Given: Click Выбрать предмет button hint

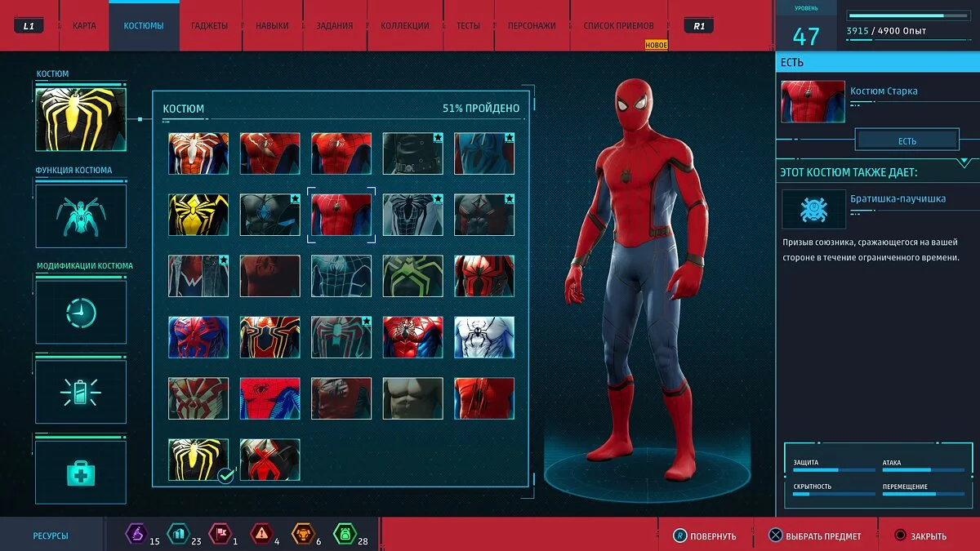Looking at the screenshot, I should (x=814, y=535).
